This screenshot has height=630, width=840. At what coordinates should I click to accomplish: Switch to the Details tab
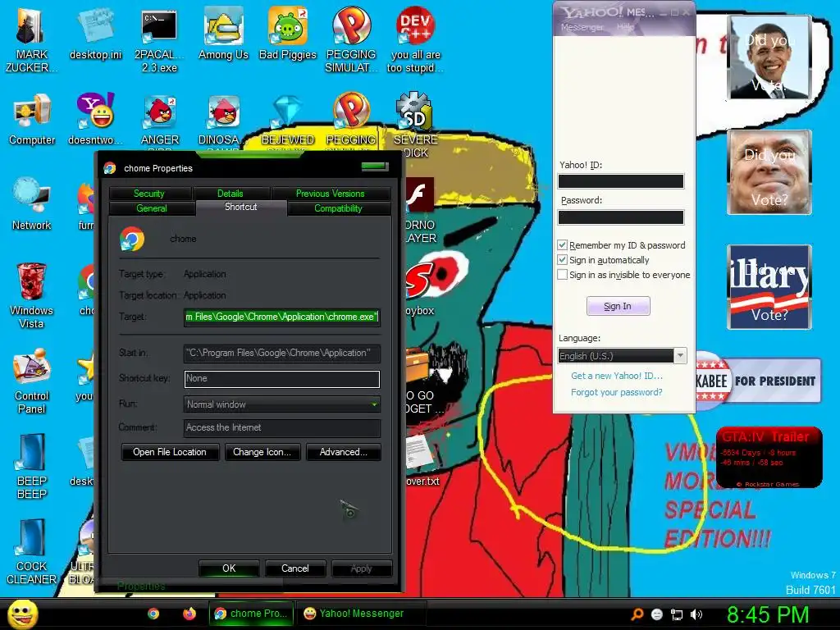pos(231,193)
